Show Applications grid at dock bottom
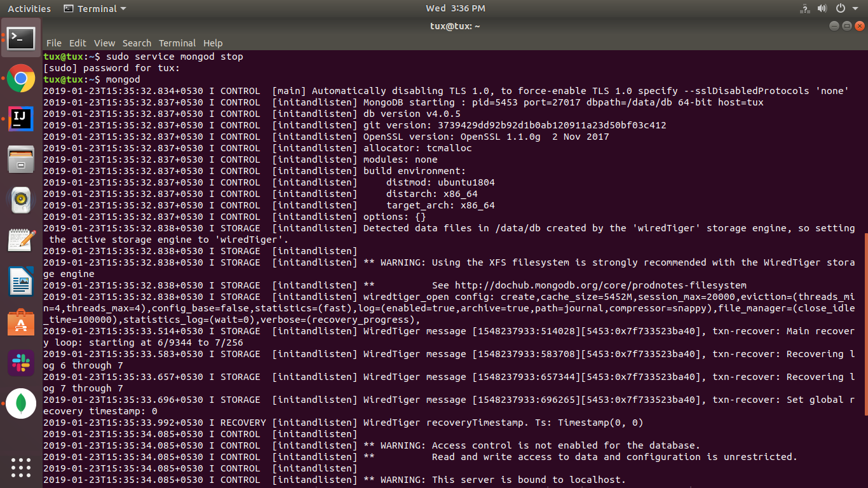Screen dimensions: 868x488 21,467
